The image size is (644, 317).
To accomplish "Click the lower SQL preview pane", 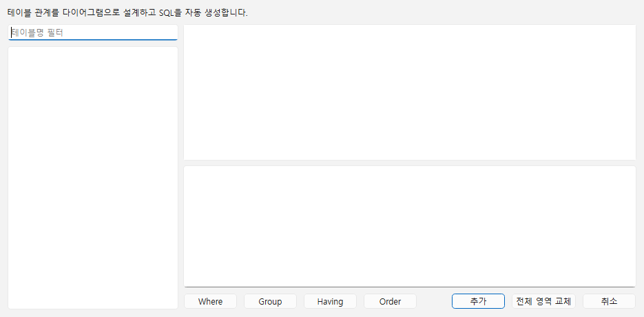I will (x=410, y=227).
